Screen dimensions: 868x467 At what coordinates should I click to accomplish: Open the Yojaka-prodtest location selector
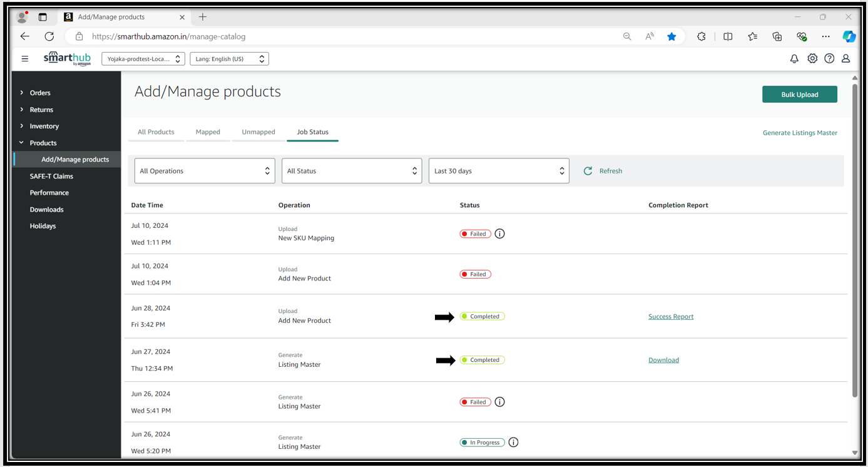click(143, 59)
